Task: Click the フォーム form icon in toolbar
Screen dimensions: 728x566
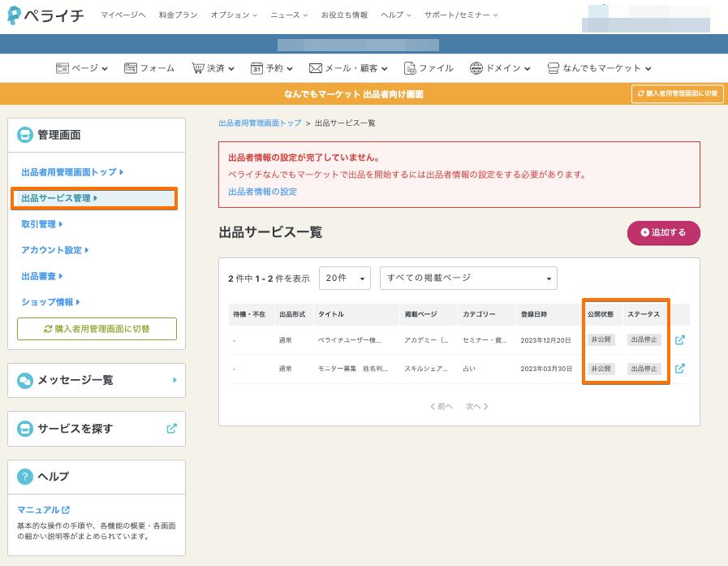Action: [130, 68]
